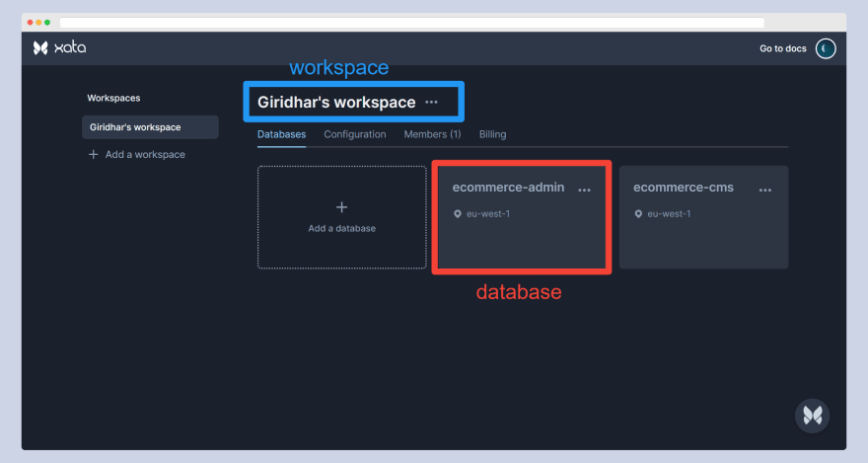The width and height of the screenshot is (868, 463).
Task: Click Add a workspace link
Action: tap(145, 155)
